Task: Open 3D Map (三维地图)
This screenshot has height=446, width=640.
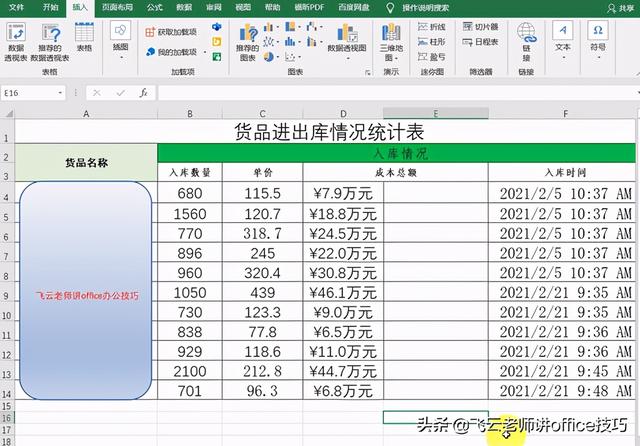Action: coord(391,42)
